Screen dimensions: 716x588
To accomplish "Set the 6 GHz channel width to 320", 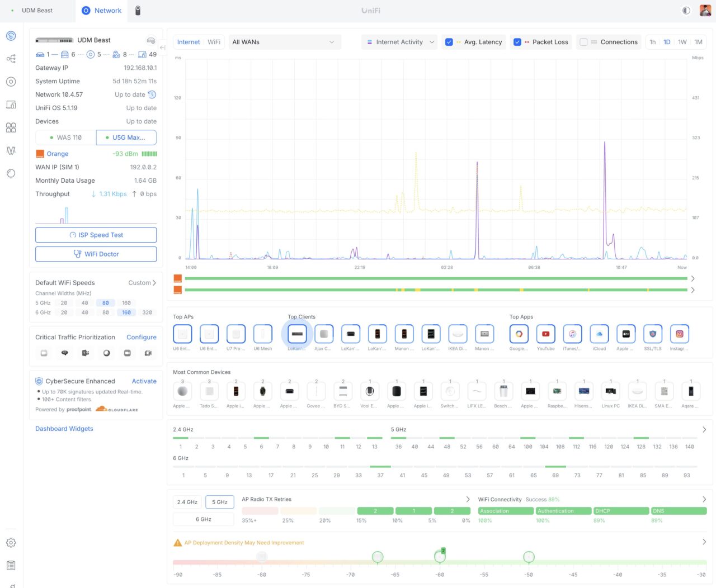I will pos(147,312).
